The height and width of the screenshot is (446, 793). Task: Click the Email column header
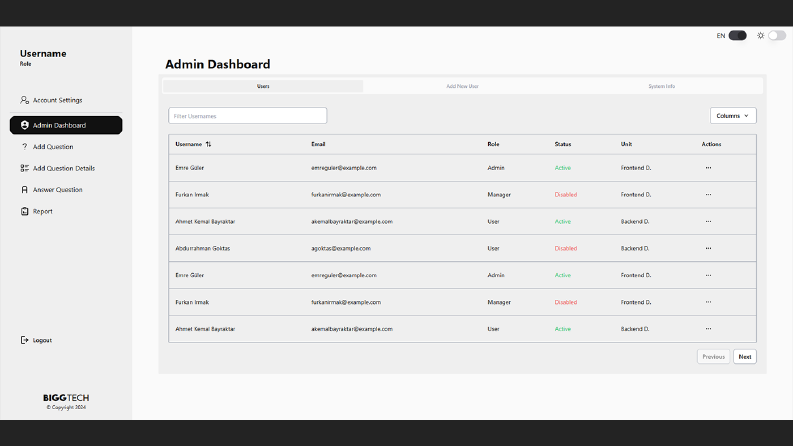[x=318, y=144]
